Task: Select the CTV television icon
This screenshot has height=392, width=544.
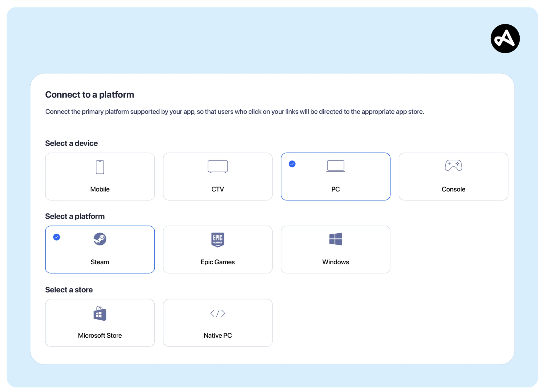Action: click(x=218, y=166)
